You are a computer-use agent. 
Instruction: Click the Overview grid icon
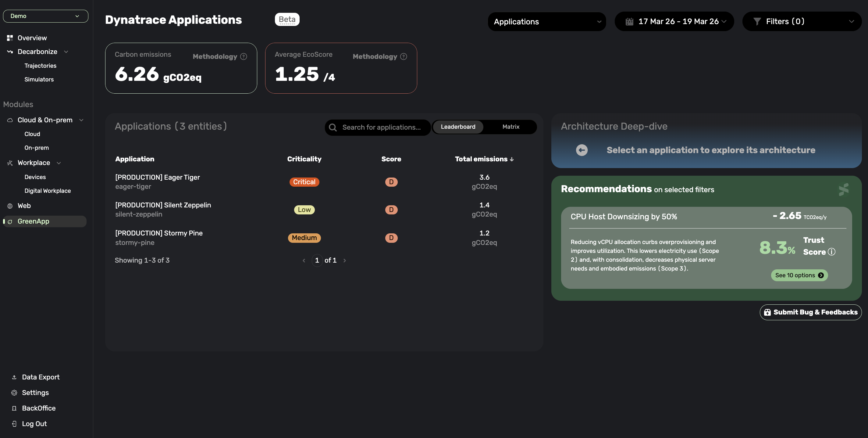[x=10, y=38]
